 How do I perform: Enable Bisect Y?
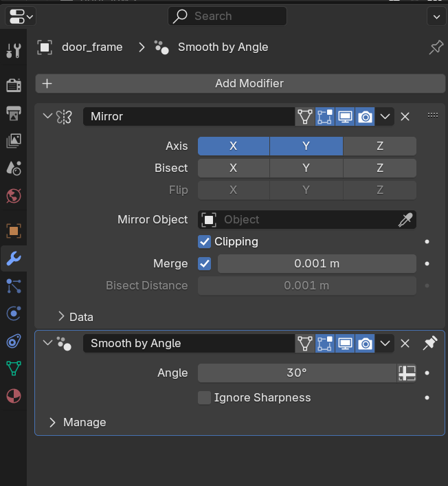coord(306,168)
